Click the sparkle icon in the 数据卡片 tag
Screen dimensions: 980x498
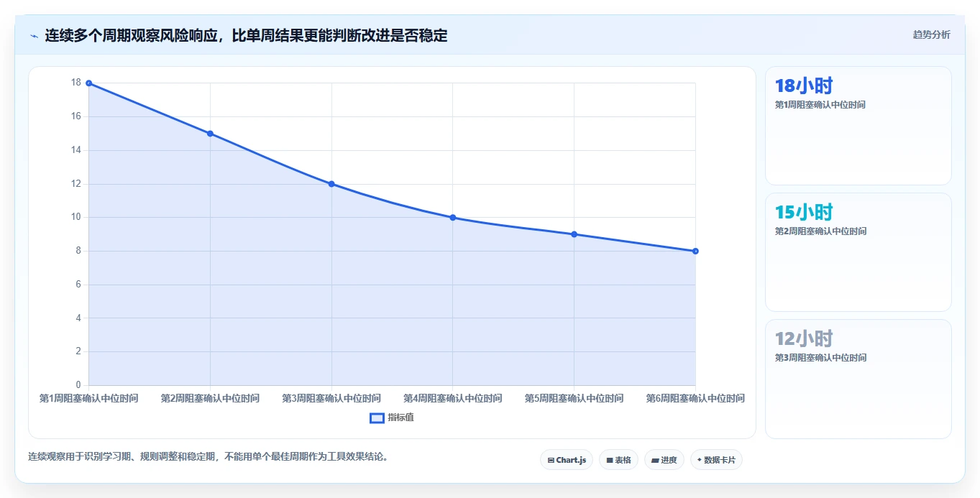coord(700,460)
